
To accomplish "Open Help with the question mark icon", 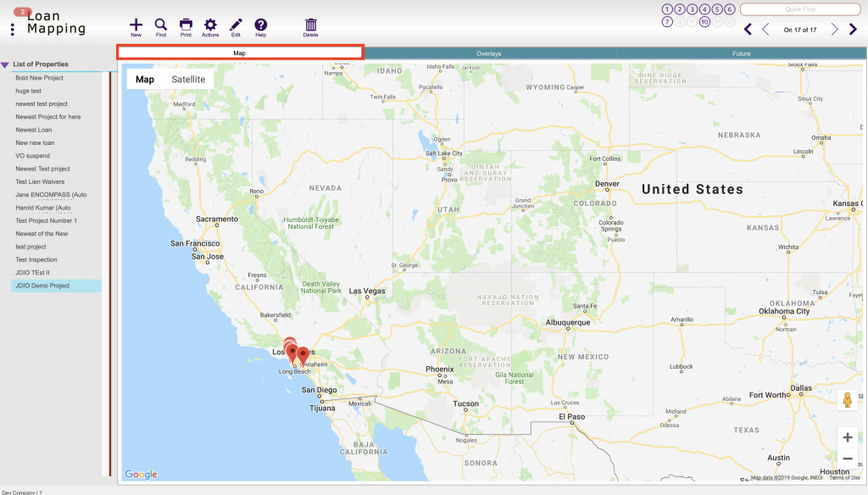I will 260,23.
